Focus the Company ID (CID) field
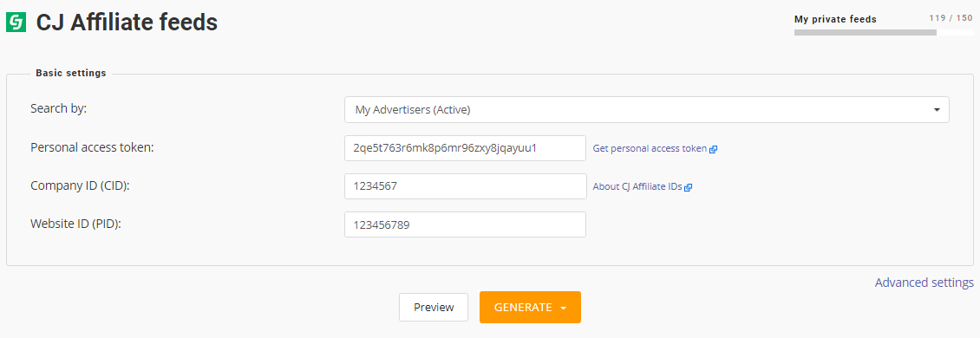The height and width of the screenshot is (338, 980). click(x=465, y=186)
